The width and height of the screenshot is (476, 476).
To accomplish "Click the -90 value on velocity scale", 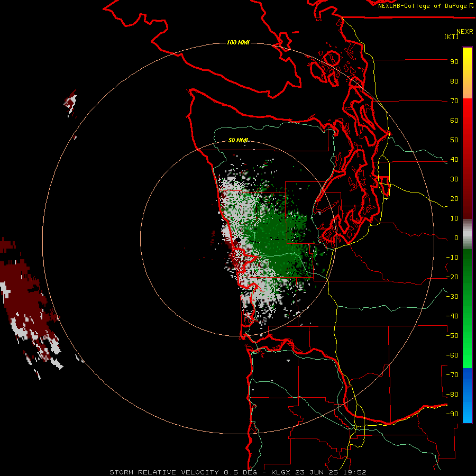I will click(452, 414).
